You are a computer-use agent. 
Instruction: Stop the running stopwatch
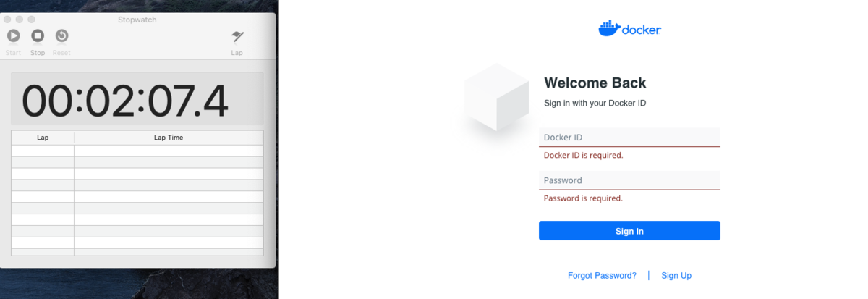(38, 36)
